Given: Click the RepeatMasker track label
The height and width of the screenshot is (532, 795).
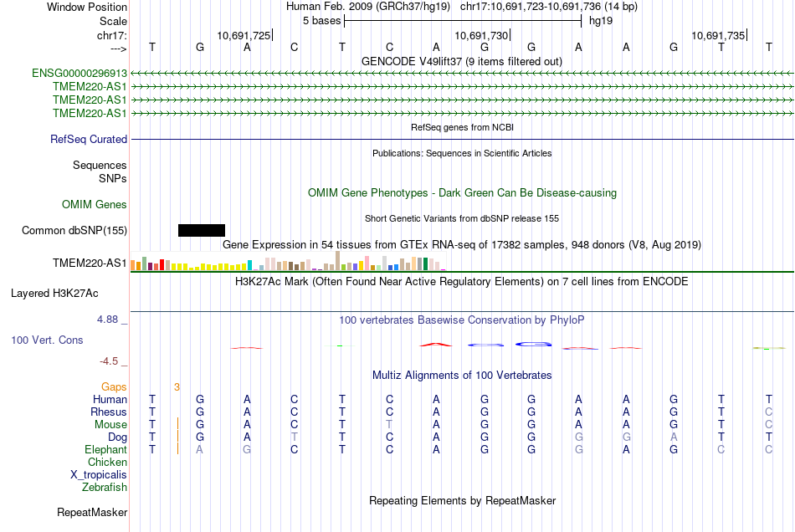Looking at the screenshot, I should pos(92,512).
